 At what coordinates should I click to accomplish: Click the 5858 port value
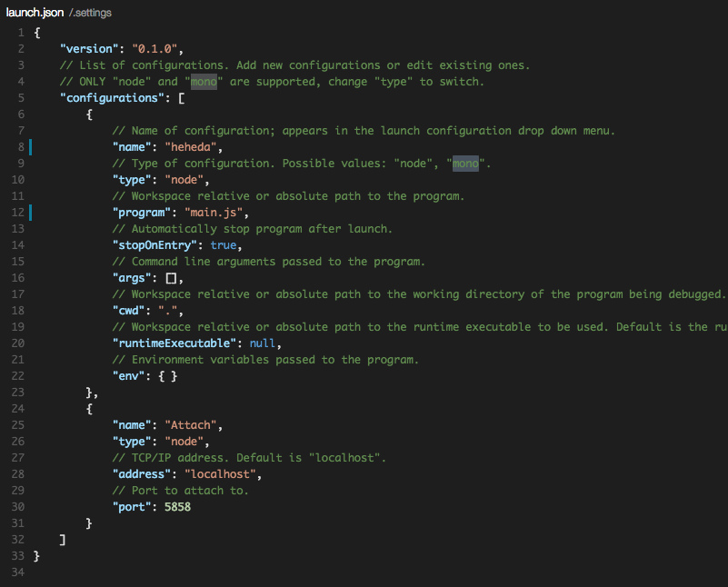178,507
